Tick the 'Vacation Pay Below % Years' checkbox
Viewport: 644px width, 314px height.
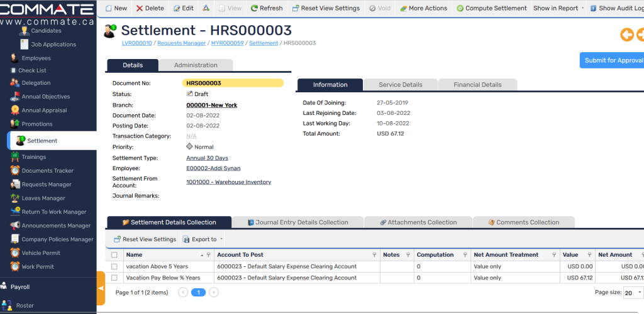(x=114, y=278)
